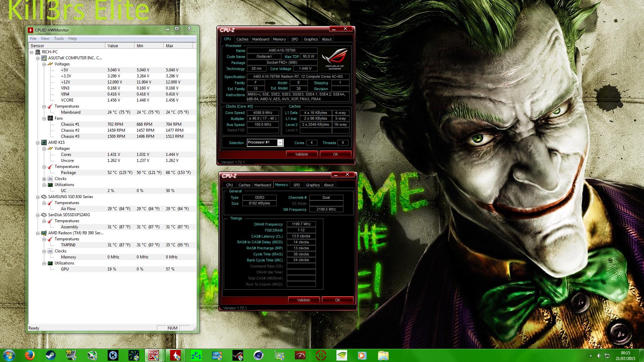Image resolution: width=644 pixels, height=362 pixels.
Task: Switch to Caches tab in upper CPU-Z
Action: coord(242,39)
